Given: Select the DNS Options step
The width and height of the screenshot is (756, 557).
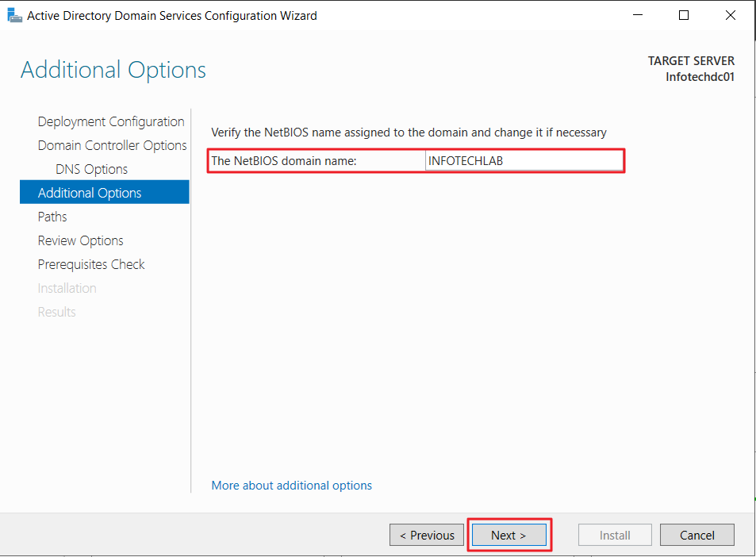Looking at the screenshot, I should coord(91,169).
